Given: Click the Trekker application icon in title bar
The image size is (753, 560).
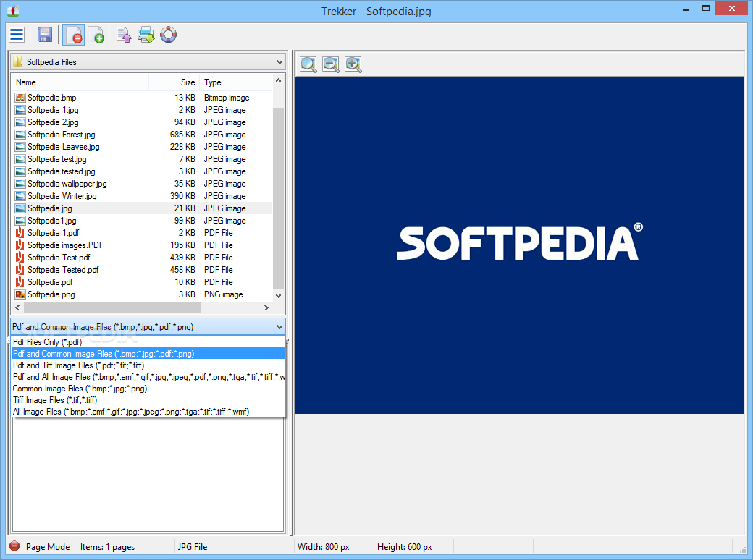Looking at the screenshot, I should (13, 11).
